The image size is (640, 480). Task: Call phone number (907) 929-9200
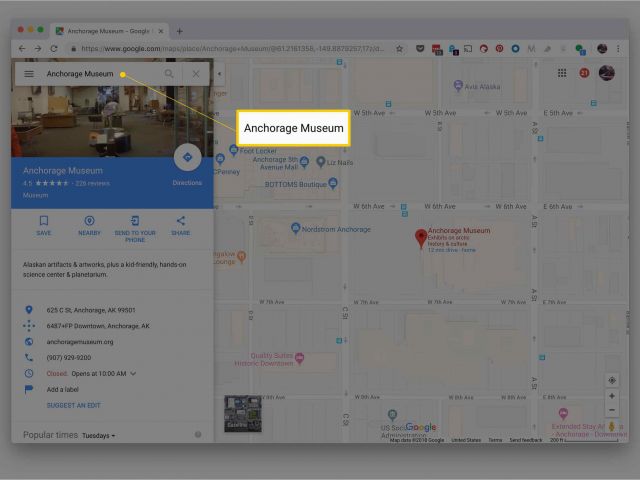[x=69, y=358]
